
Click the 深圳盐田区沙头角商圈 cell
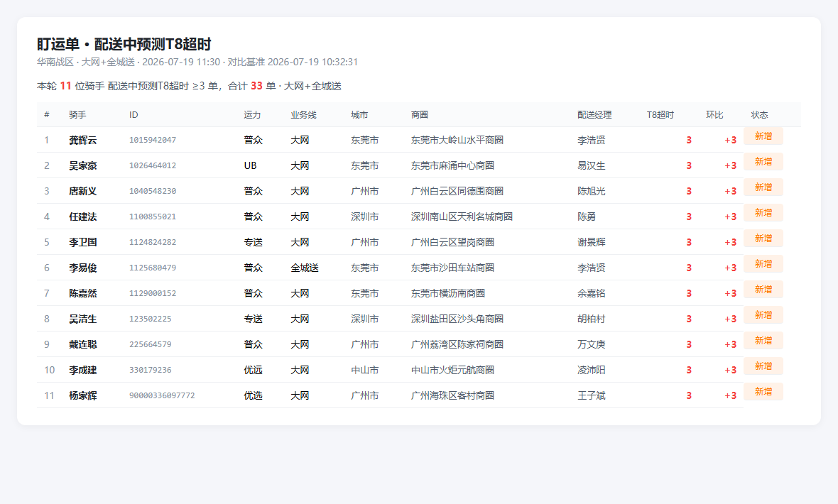(457, 319)
